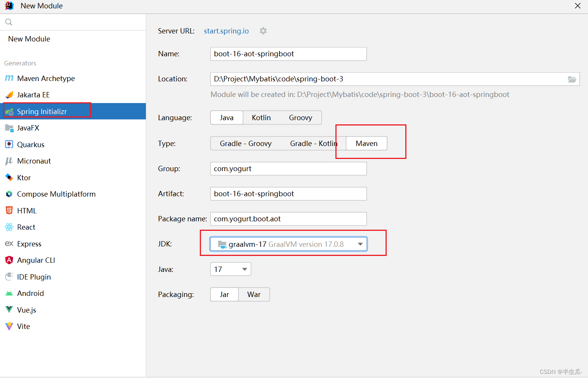The height and width of the screenshot is (378, 588).
Task: Click the Spring Initializr leaf icon
Action: [9, 111]
